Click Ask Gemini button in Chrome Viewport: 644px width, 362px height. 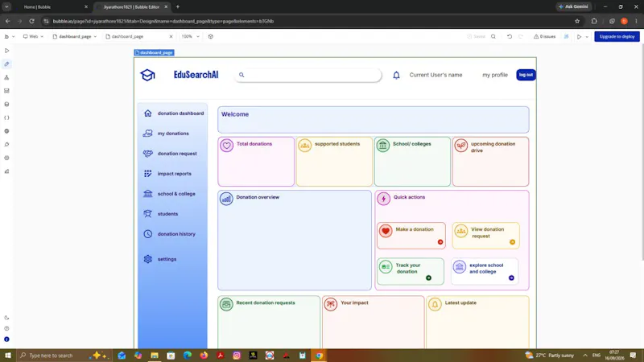pyautogui.click(x=574, y=6)
